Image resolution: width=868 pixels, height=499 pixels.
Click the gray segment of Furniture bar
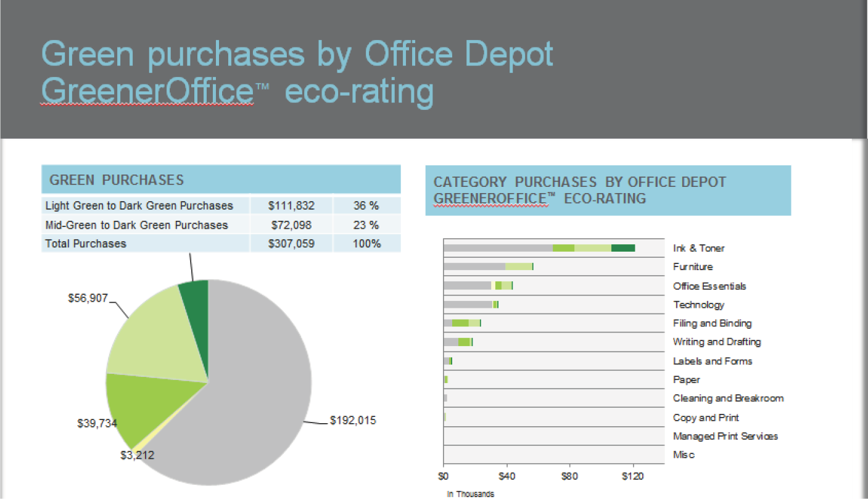point(474,266)
